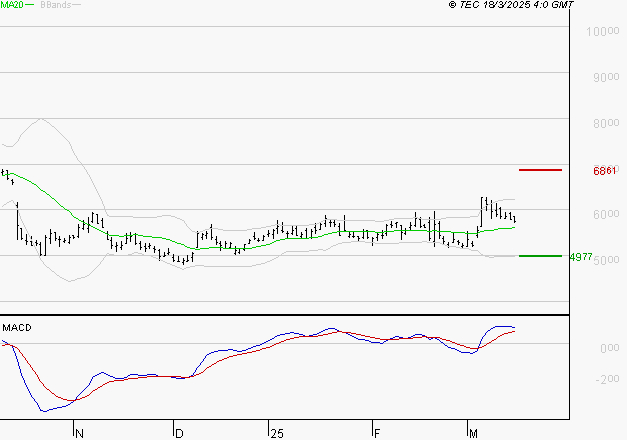
Task: Click the red resistance level line
Action: pyautogui.click(x=540, y=170)
